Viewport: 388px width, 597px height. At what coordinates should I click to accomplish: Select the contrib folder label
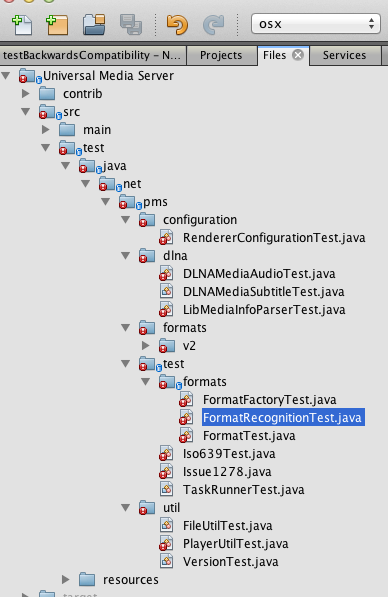click(x=83, y=93)
